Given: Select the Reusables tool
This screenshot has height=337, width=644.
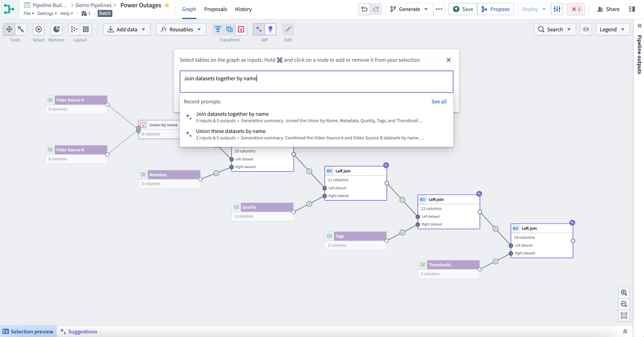Looking at the screenshot, I should [x=181, y=29].
